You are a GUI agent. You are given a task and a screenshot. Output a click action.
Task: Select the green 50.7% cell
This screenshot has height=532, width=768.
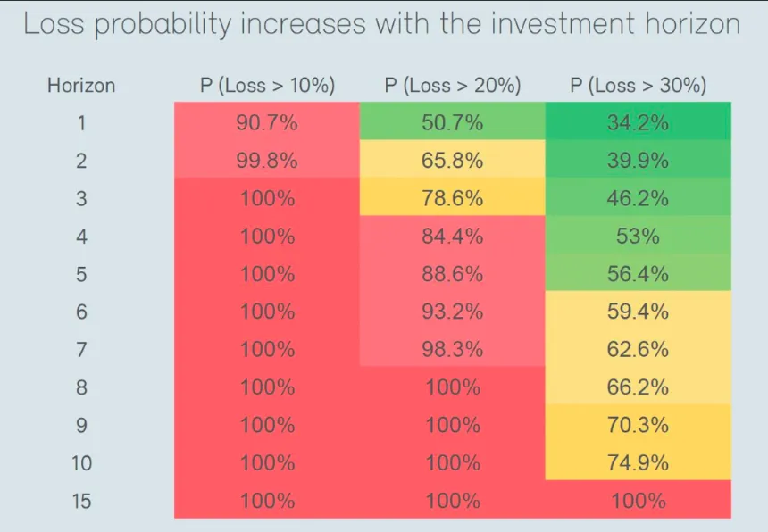click(x=453, y=122)
